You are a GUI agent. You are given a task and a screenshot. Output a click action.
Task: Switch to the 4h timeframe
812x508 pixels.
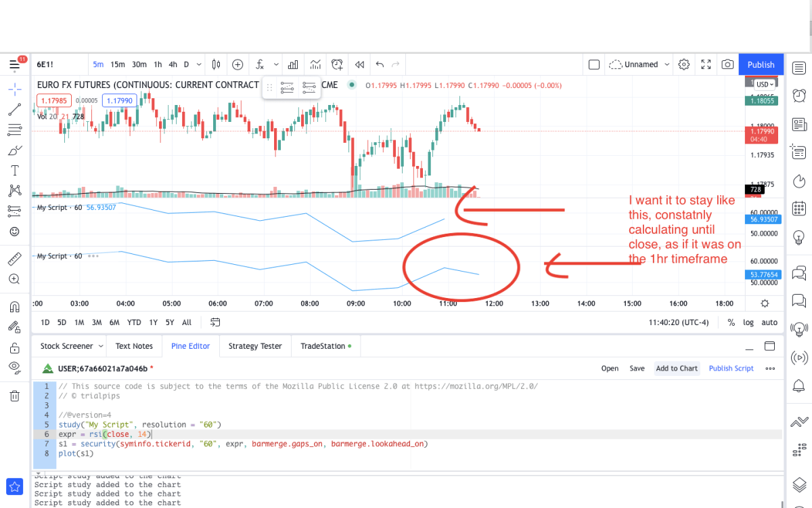tap(173, 64)
